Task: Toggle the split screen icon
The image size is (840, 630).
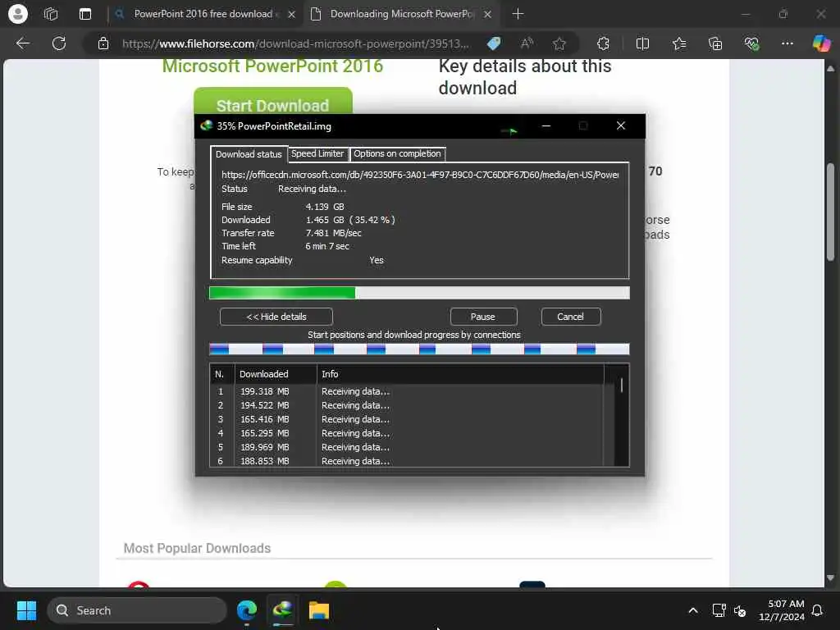Action: (x=642, y=43)
